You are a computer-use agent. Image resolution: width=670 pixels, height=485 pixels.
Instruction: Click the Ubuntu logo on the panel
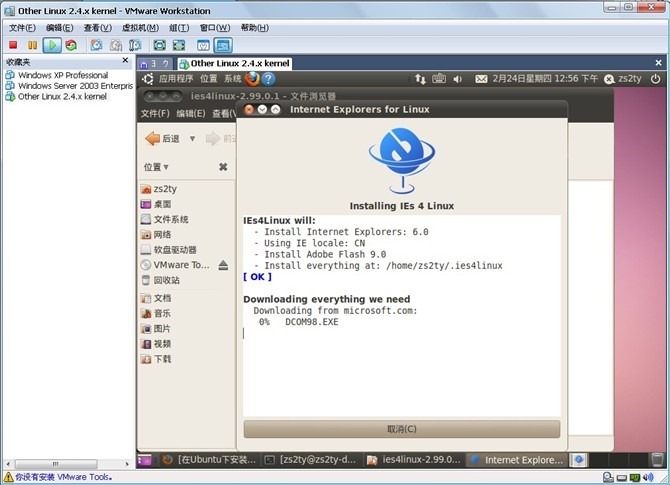[x=148, y=79]
